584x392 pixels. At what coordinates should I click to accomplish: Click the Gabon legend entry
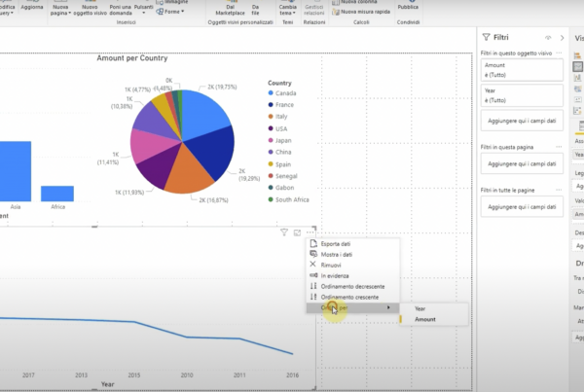pos(281,188)
